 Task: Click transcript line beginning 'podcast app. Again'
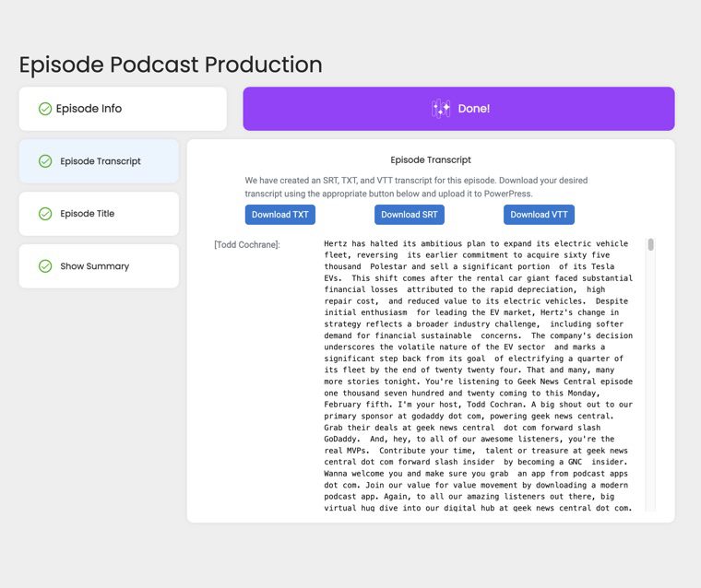(x=469, y=497)
